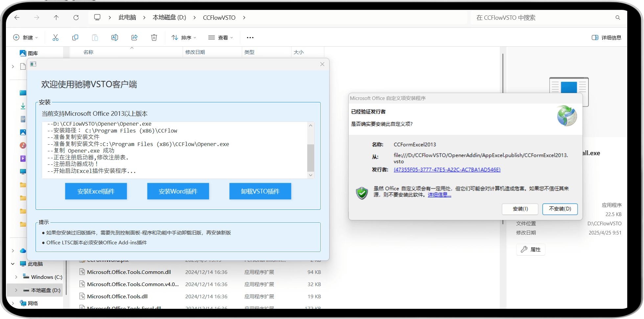The height and width of the screenshot is (319, 644).
Task: Select Microsoft.Office.Tools.Common.dll file
Action: coord(129,272)
